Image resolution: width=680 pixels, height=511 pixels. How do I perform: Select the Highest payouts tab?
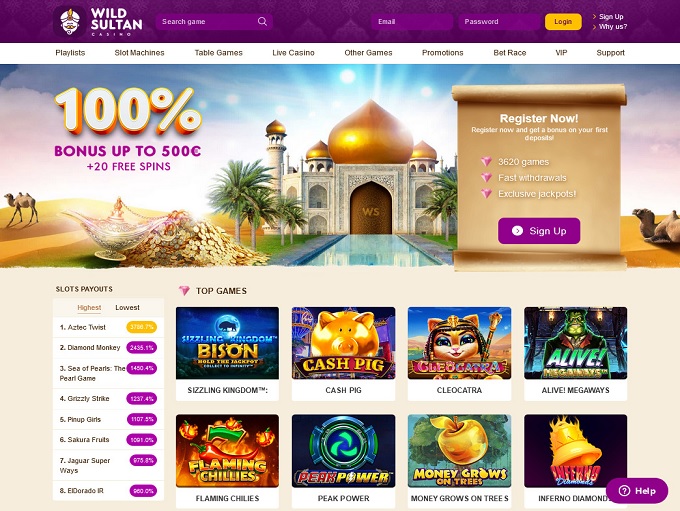pyautogui.click(x=89, y=307)
